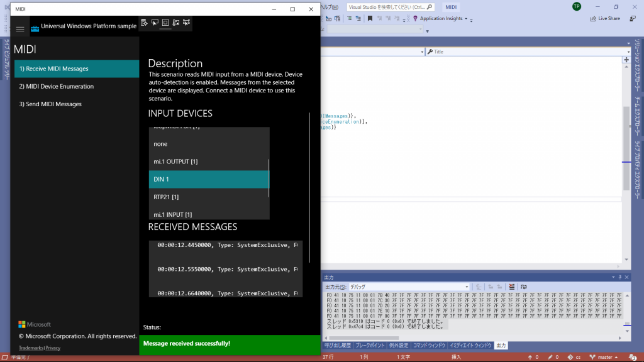Switch to the 出力 tab
This screenshot has height=362, width=644.
click(501, 346)
